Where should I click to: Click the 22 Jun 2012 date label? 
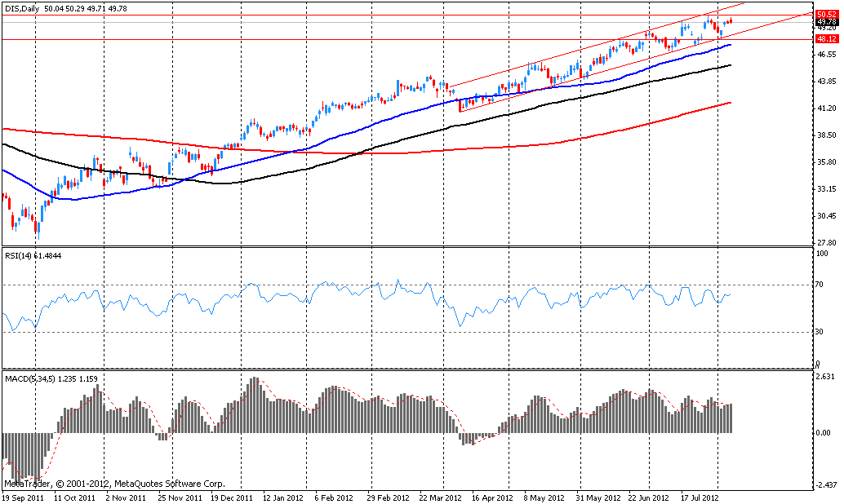[649, 497]
